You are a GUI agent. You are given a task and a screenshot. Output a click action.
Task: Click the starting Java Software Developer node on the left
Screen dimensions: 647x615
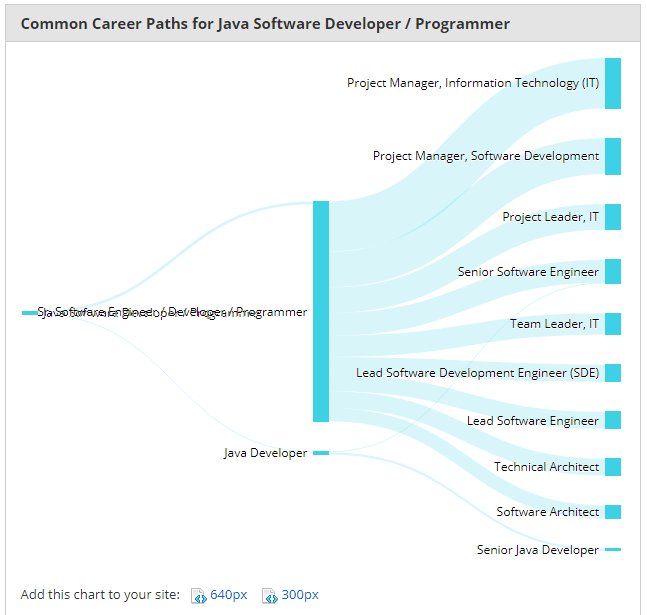pos(30,313)
